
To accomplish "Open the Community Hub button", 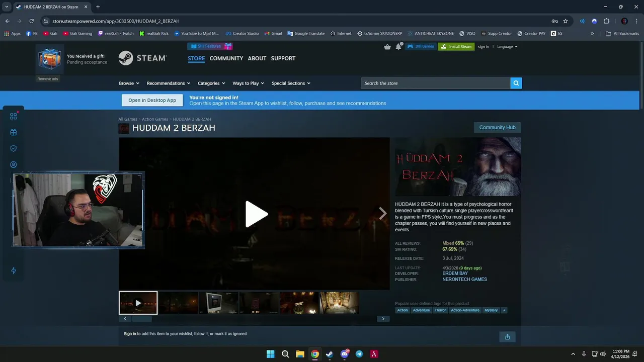I will point(497,127).
